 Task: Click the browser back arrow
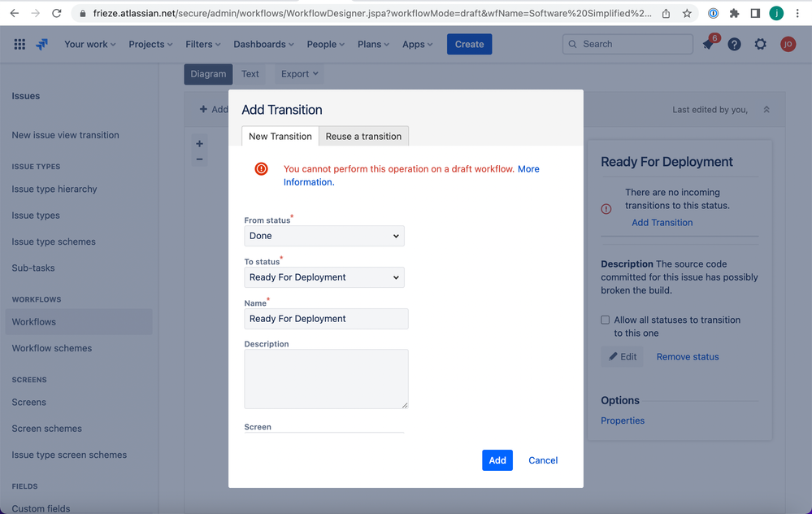pyautogui.click(x=15, y=14)
